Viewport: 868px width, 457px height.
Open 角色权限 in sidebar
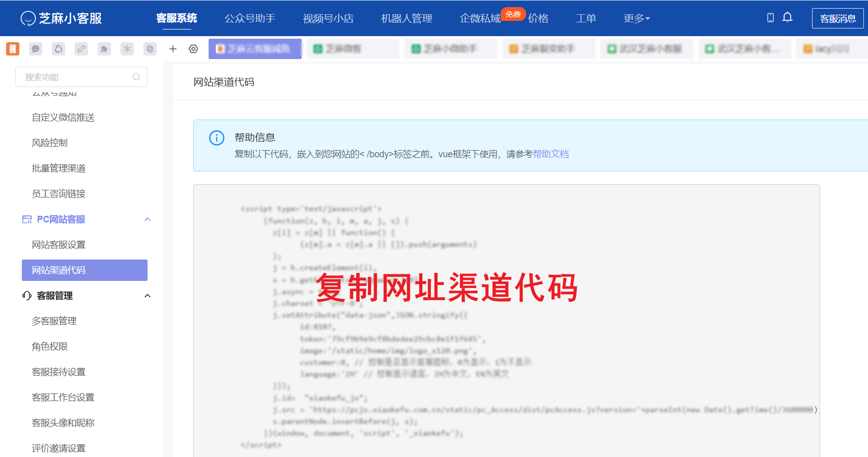49,347
